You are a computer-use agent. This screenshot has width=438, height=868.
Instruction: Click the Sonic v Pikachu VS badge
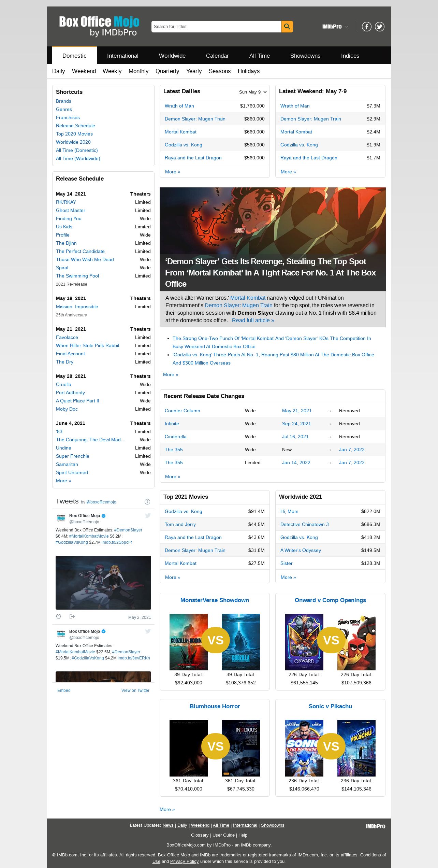click(x=331, y=746)
